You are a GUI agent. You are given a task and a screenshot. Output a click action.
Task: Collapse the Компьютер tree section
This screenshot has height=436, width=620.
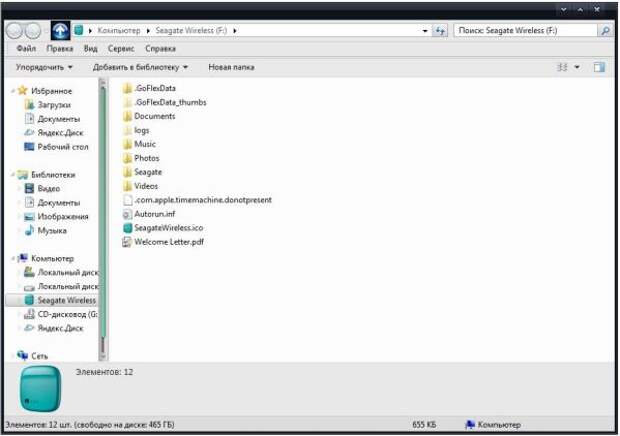pos(11,258)
